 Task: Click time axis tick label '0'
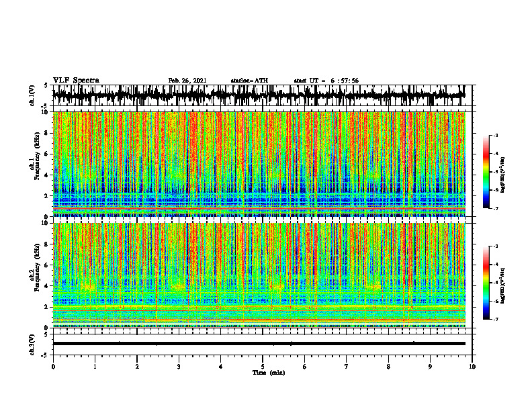pos(53,367)
